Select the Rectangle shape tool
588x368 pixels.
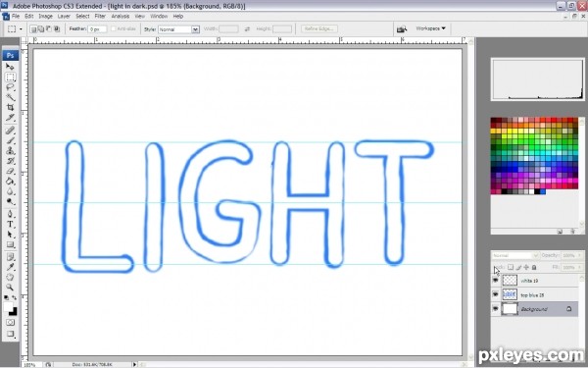10,244
